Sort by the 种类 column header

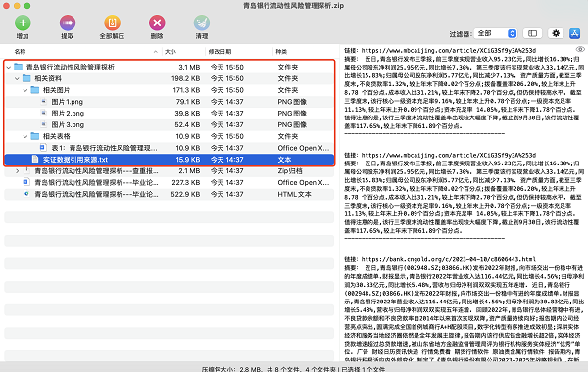pos(281,52)
